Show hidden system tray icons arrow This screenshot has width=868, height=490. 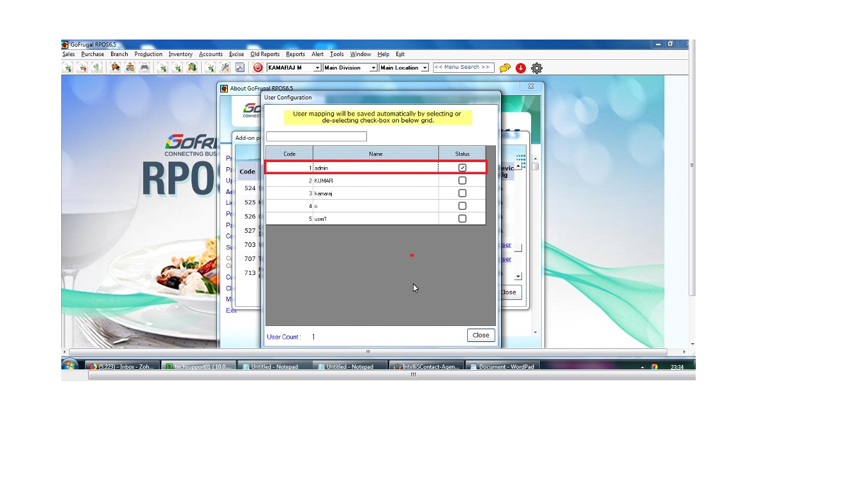643,367
